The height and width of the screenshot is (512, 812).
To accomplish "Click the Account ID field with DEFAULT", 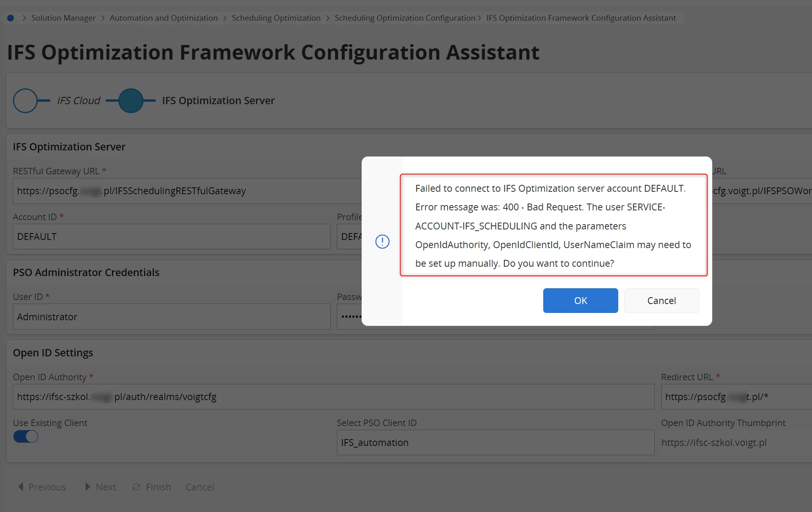I will pyautogui.click(x=171, y=237).
